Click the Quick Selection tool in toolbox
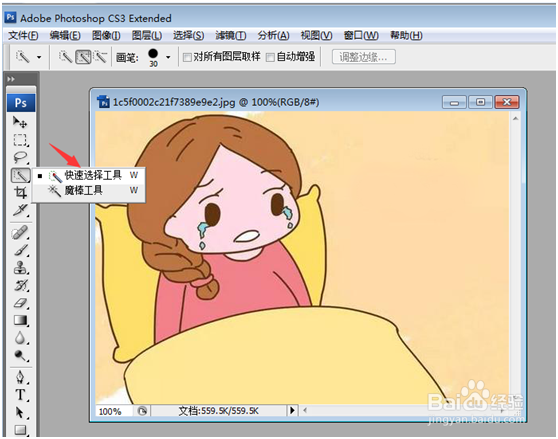Viewport: 558px width, 439px height. click(x=20, y=175)
